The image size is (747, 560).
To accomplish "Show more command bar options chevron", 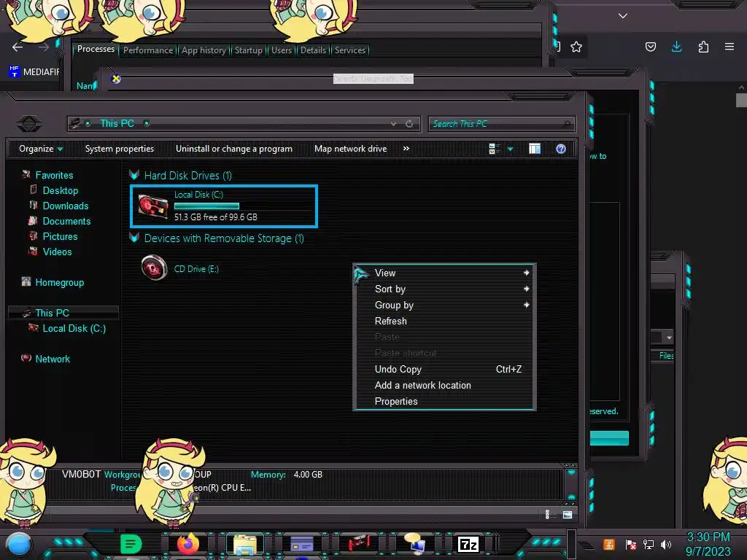I will (x=406, y=149).
